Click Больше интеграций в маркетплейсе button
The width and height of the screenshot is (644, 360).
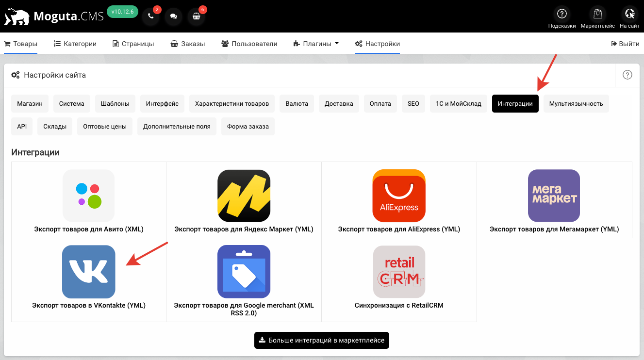[x=322, y=340]
